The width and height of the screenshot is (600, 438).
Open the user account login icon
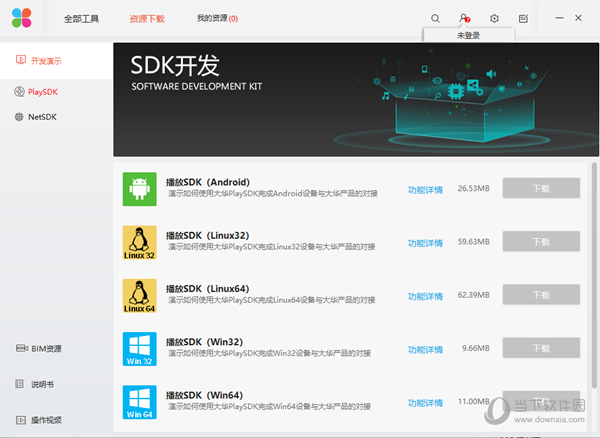coord(464,18)
